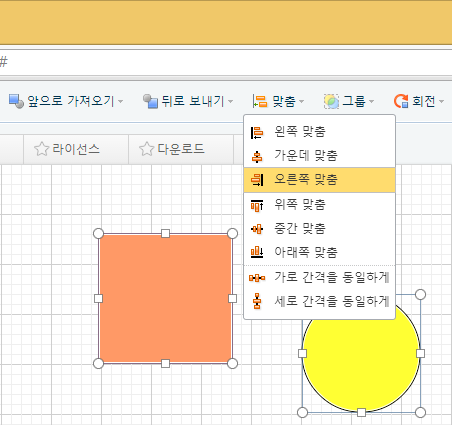452x425 pixels.
Task: Choose the 중간 맞춤 middle-align icon
Action: click(x=257, y=229)
